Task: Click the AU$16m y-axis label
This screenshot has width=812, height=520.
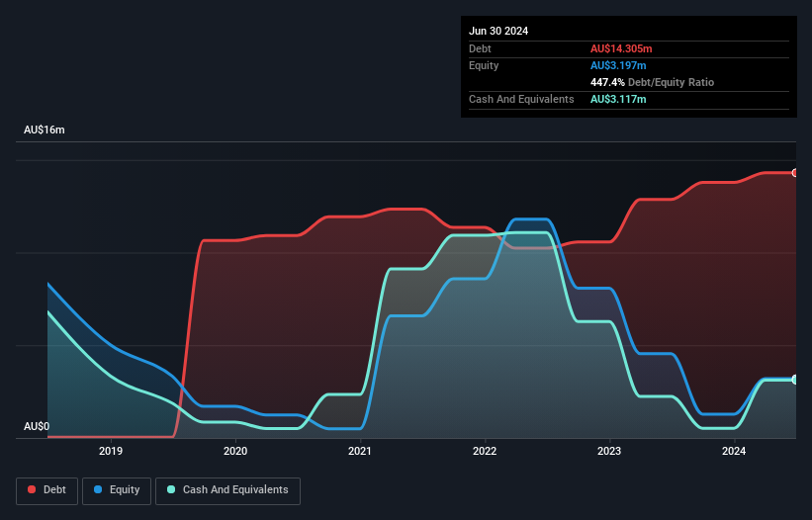Action: 45,130
